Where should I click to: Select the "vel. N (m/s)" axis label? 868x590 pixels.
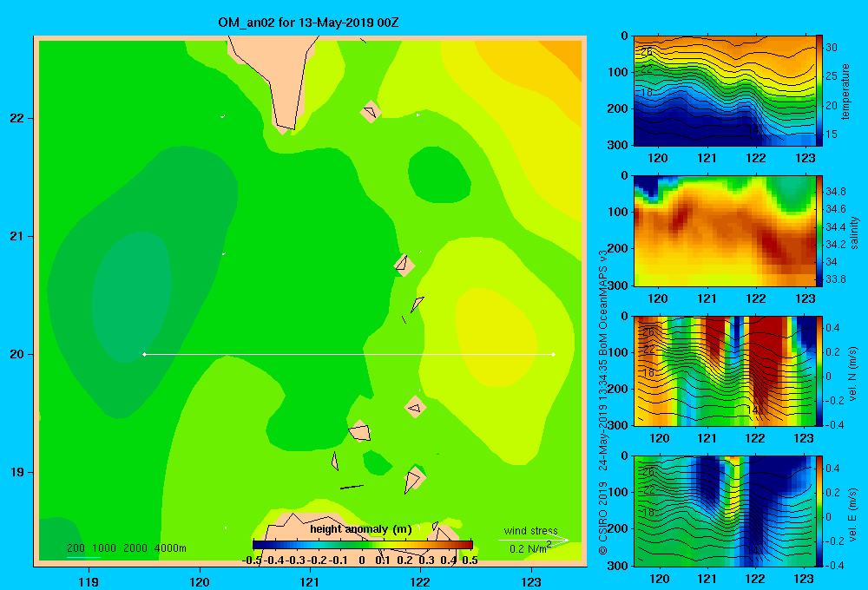(x=852, y=374)
